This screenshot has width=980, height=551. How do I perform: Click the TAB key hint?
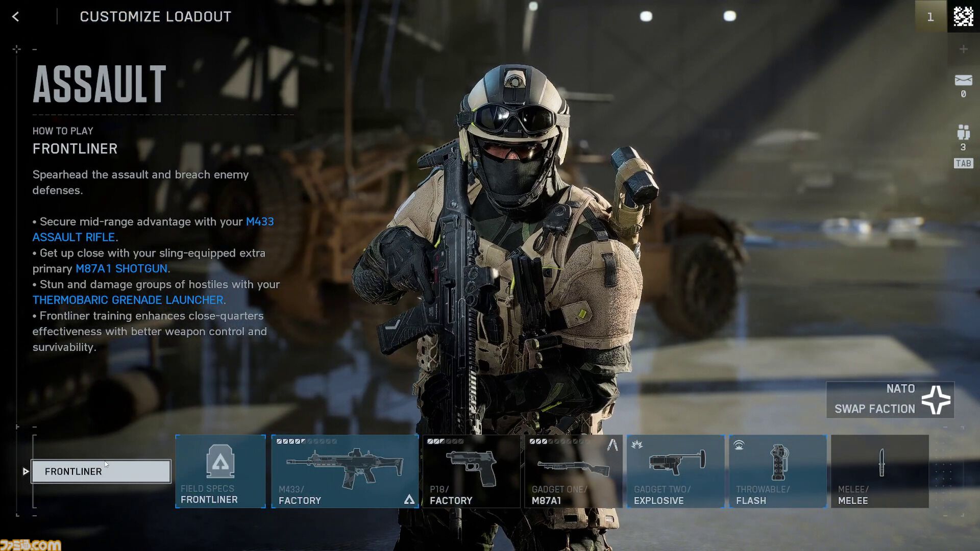(963, 163)
